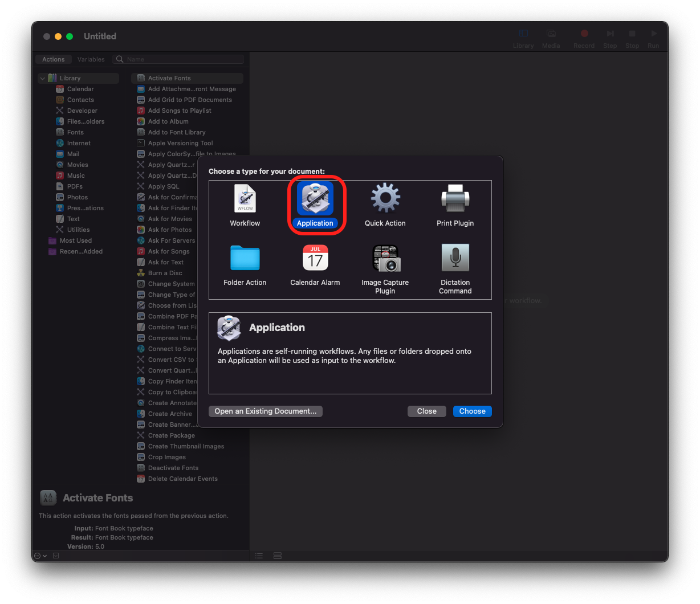700x604 pixels.
Task: Select Apple Versioning Tool action
Action: point(187,143)
